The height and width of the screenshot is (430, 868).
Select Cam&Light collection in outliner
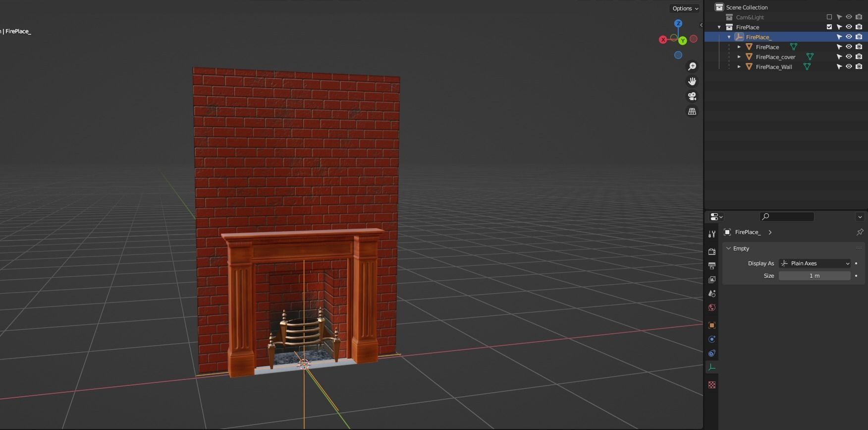(750, 17)
